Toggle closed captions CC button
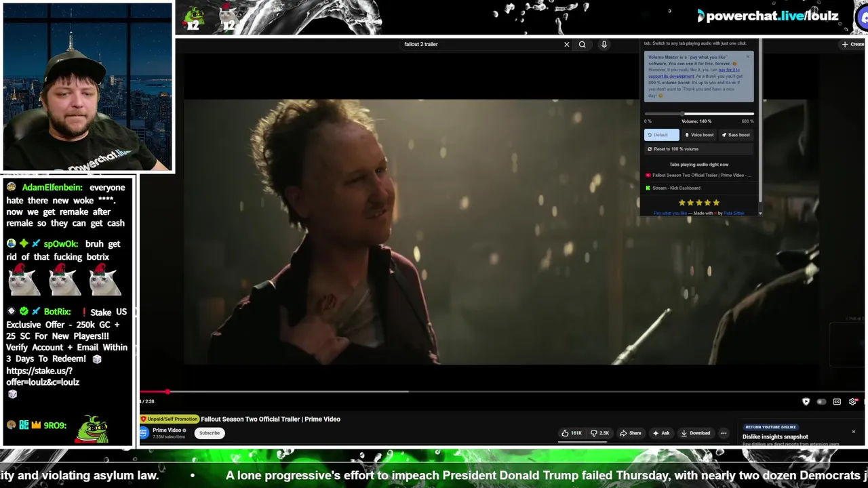 click(837, 402)
